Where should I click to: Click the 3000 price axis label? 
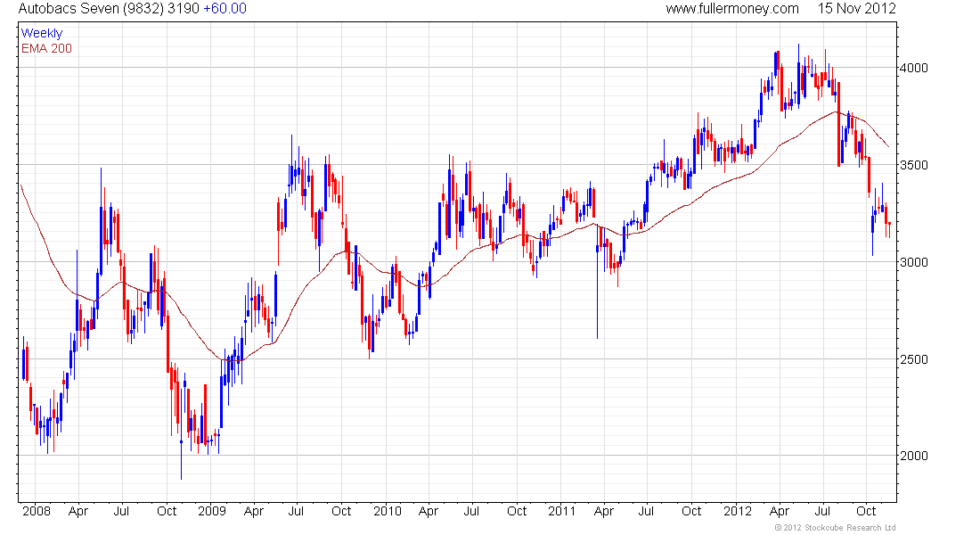click(x=914, y=262)
